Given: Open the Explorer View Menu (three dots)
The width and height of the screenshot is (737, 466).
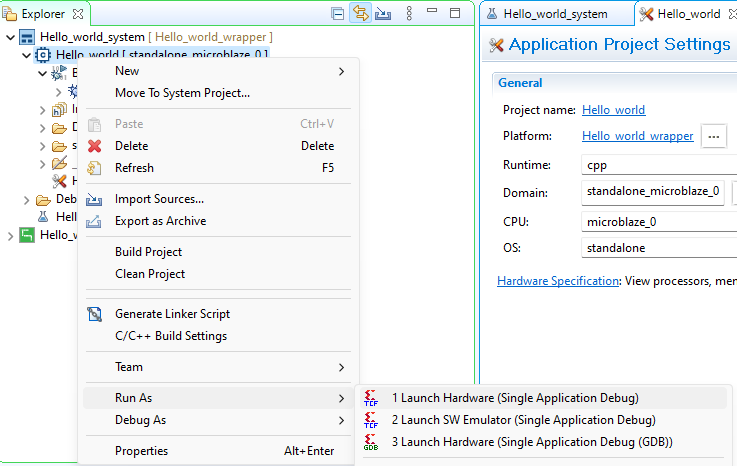Looking at the screenshot, I should [x=408, y=14].
